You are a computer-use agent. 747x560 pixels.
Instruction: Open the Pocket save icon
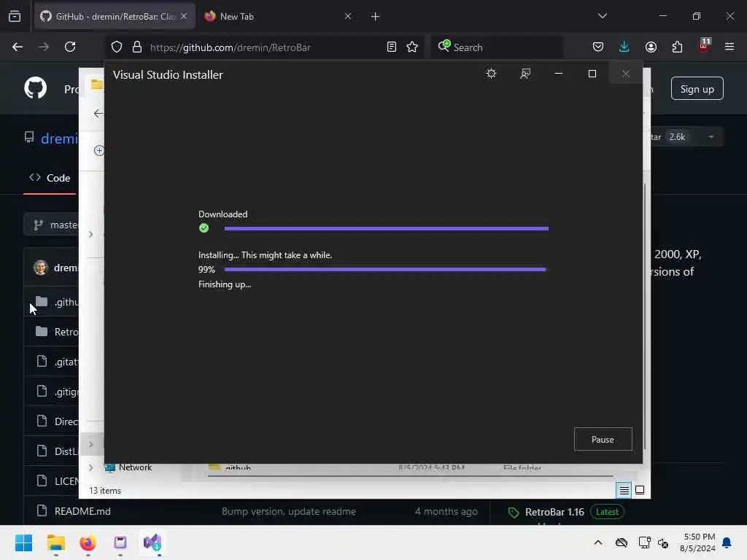[598, 47]
